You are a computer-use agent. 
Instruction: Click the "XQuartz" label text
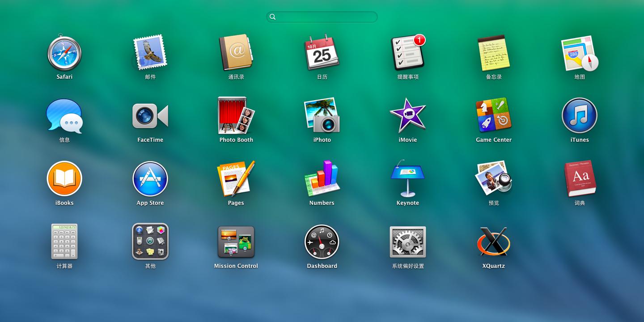click(x=494, y=266)
